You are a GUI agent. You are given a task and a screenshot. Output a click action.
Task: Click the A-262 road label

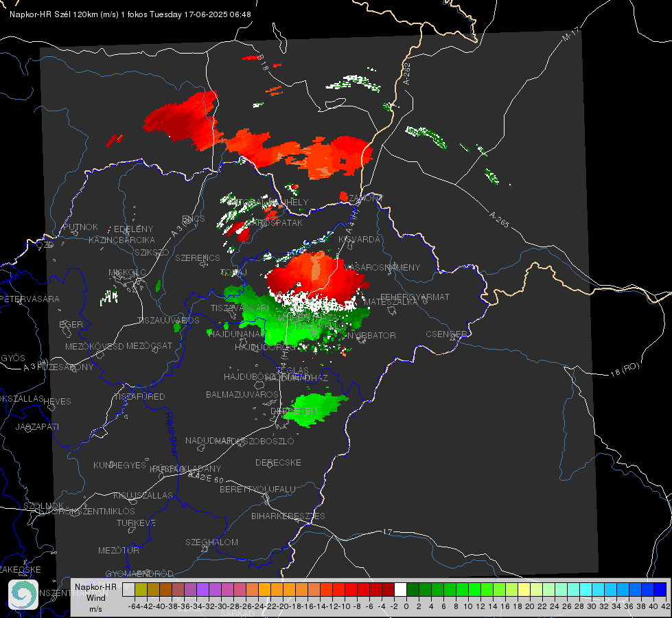pyautogui.click(x=407, y=73)
